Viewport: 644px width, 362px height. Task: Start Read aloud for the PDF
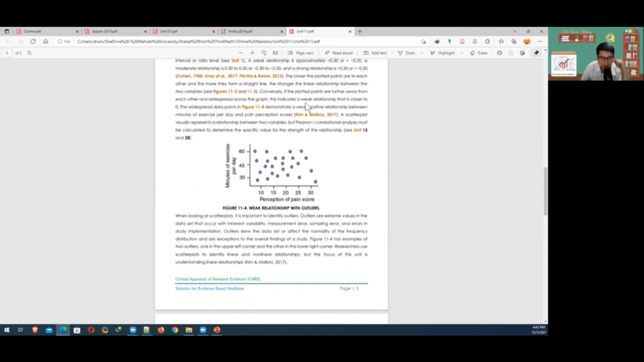click(338, 53)
